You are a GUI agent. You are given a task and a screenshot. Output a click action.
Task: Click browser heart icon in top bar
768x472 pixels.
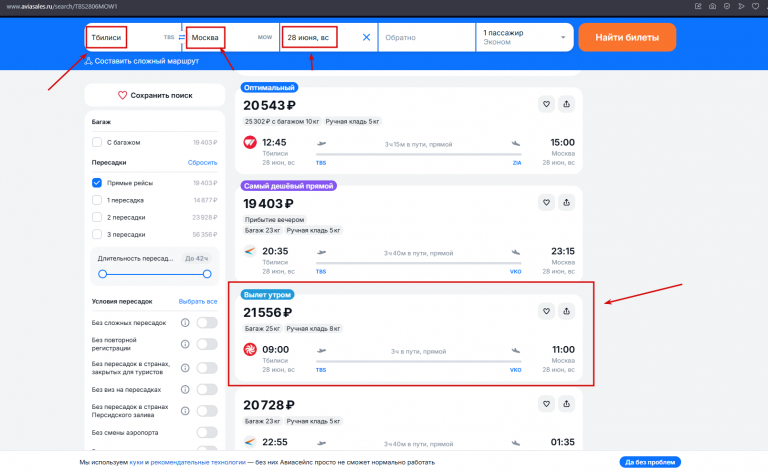click(x=756, y=6)
